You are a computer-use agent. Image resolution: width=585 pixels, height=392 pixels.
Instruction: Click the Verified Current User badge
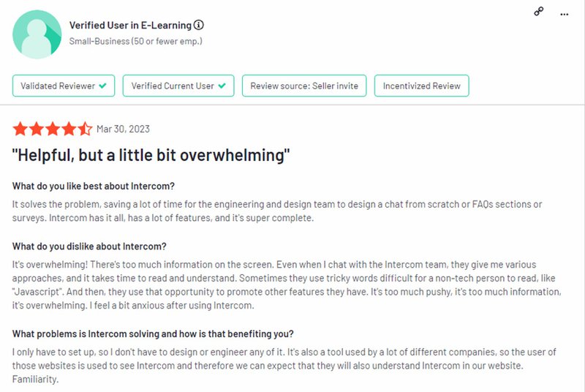click(178, 86)
